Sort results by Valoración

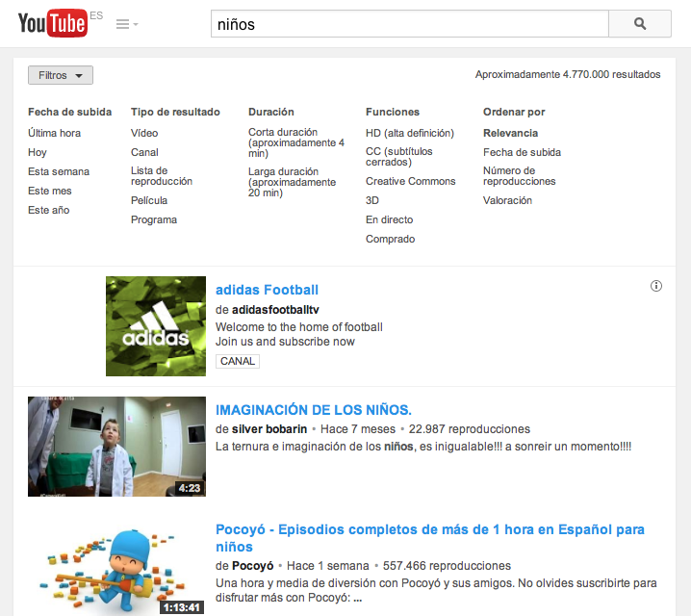[x=507, y=200]
